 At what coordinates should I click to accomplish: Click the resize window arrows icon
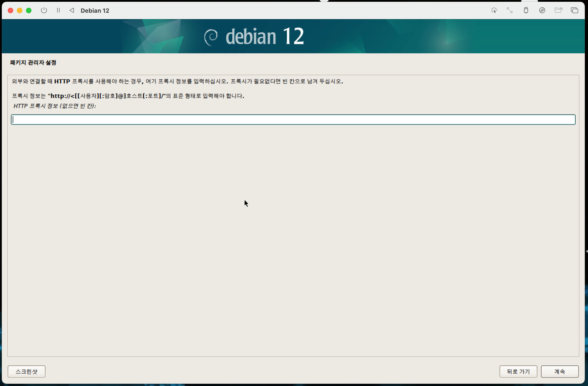click(x=510, y=10)
